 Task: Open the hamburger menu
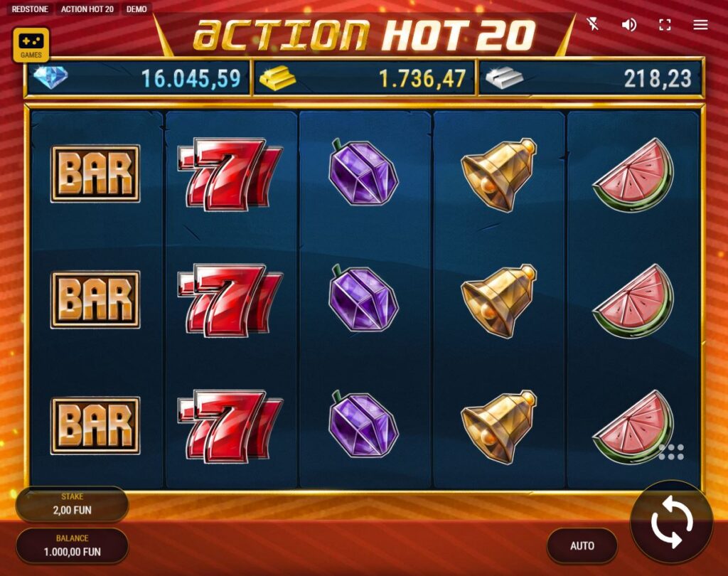point(700,25)
